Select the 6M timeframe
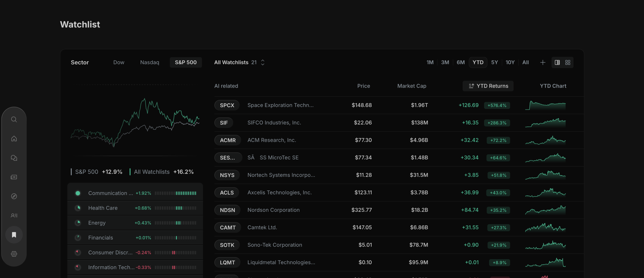This screenshot has width=644, height=278. (461, 62)
